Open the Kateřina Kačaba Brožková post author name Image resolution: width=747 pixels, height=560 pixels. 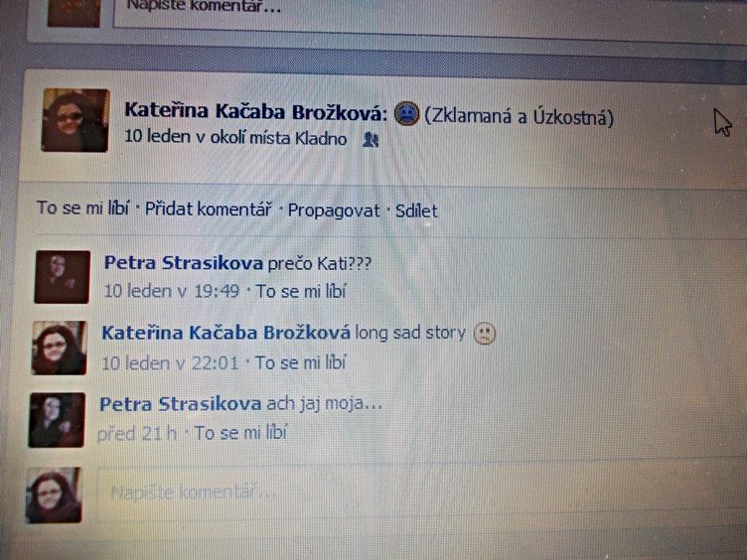pyautogui.click(x=255, y=111)
